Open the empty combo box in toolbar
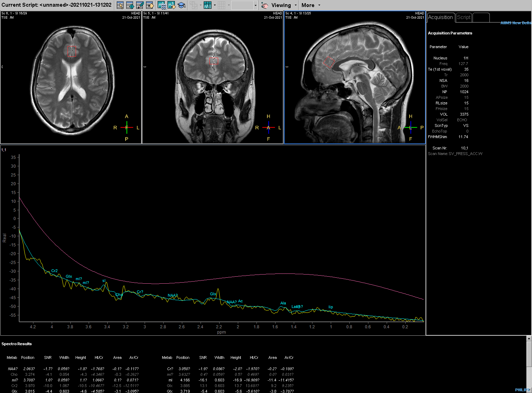The width and height of the screenshot is (532, 393). point(244,5)
